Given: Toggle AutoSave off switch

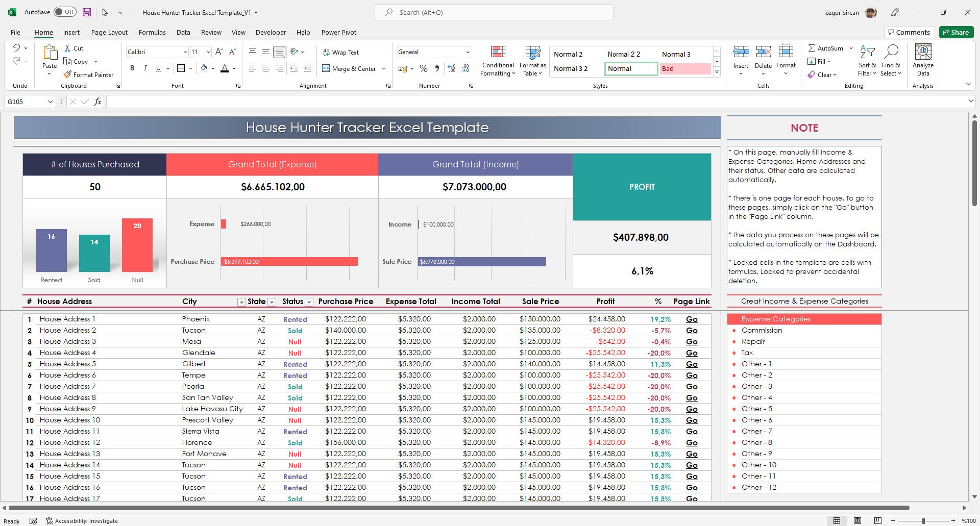Looking at the screenshot, I should pyautogui.click(x=65, y=11).
